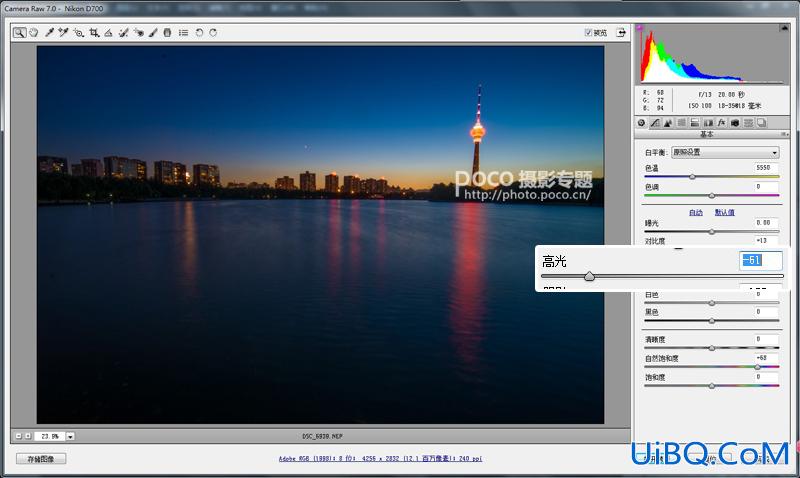Viewport: 800px width, 478px height.
Task: Select the Red Eye Removal tool
Action: coord(138,33)
